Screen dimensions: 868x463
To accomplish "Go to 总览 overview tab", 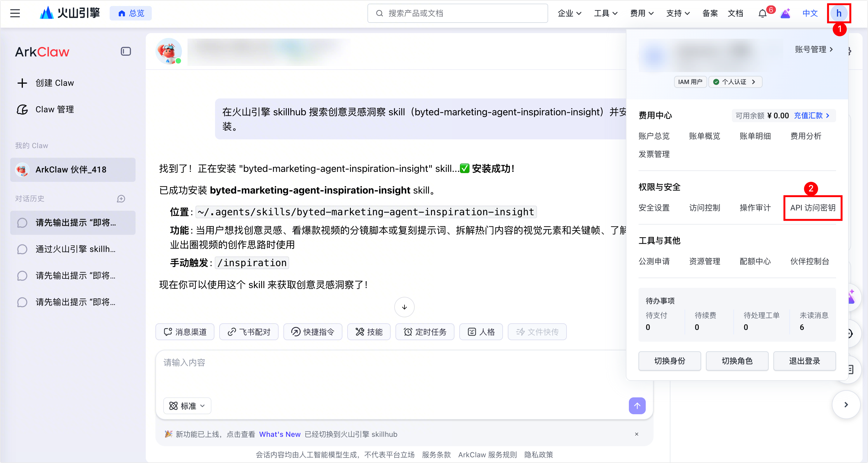I will (x=131, y=14).
